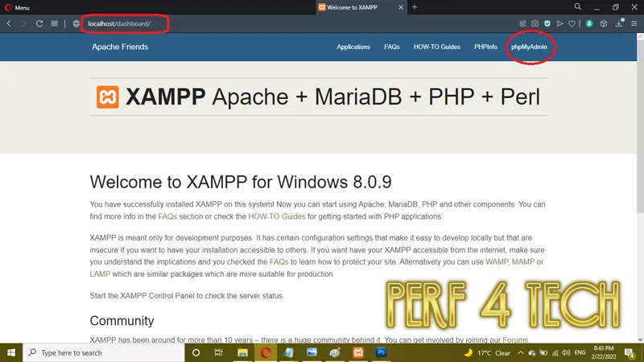Click the green 'a' extension icon
Viewport: 644px width, 362px height.
[x=589, y=24]
